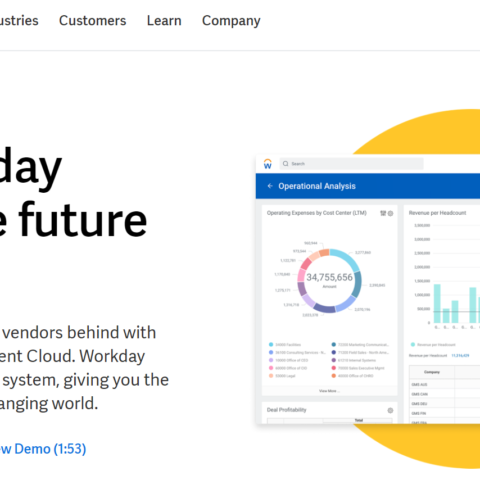Click the 34000 Facilities legend dot
Viewport: 480px width, 480px height.
coord(271,344)
